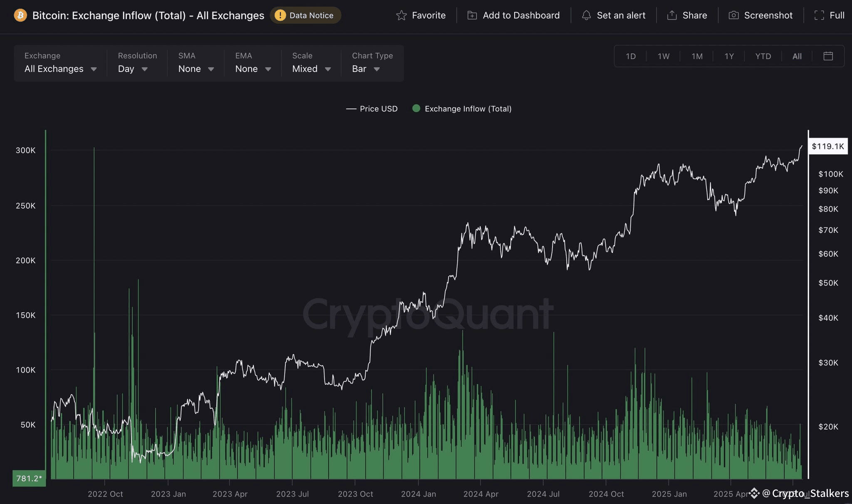Click the Share upload icon
Image resolution: width=852 pixels, height=504 pixels.
tap(672, 15)
